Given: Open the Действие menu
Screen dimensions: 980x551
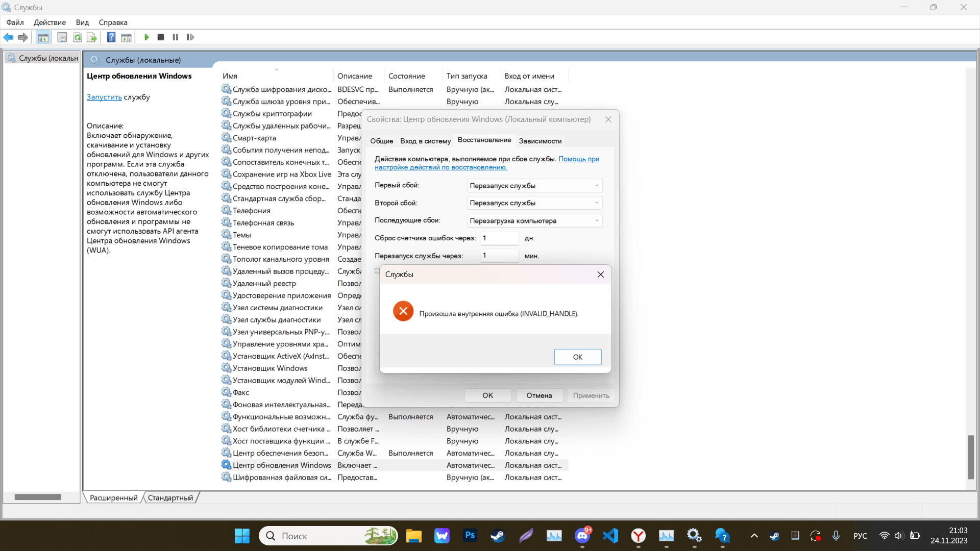Looking at the screenshot, I should 50,22.
